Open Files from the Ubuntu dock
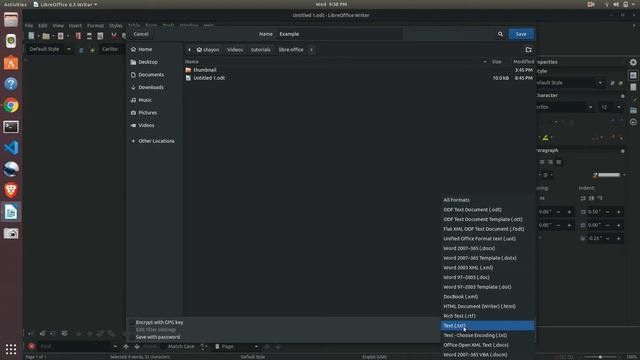 pos(11,20)
